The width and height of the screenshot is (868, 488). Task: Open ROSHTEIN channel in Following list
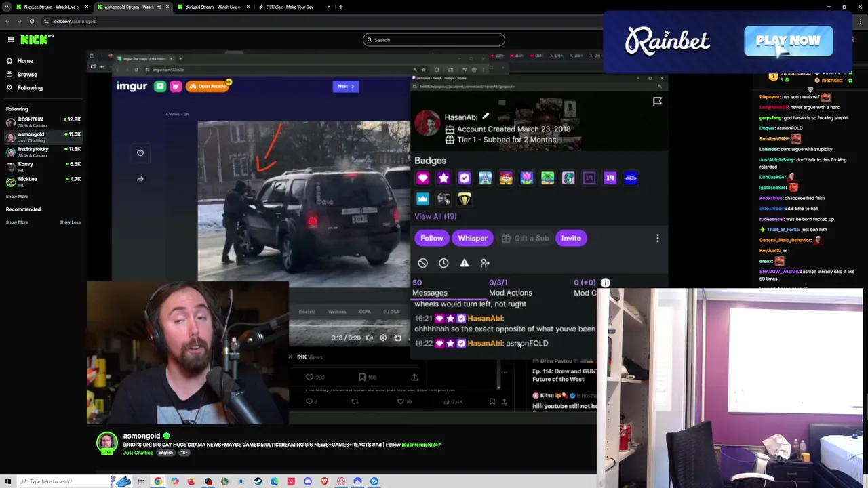click(43, 122)
